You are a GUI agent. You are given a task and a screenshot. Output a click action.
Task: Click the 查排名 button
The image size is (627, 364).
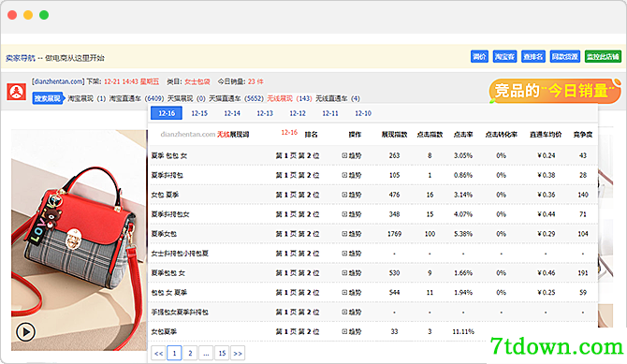pyautogui.click(x=533, y=56)
